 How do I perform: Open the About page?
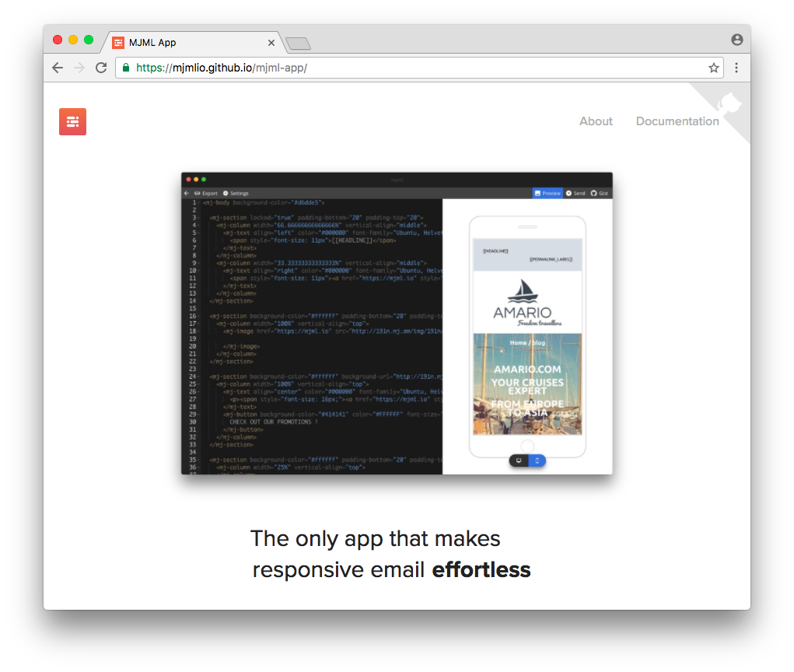pyautogui.click(x=596, y=121)
